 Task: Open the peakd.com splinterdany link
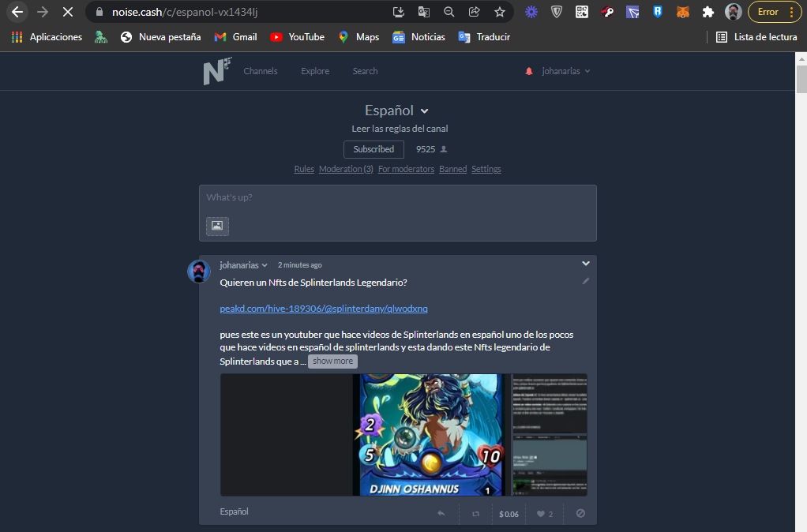click(324, 308)
